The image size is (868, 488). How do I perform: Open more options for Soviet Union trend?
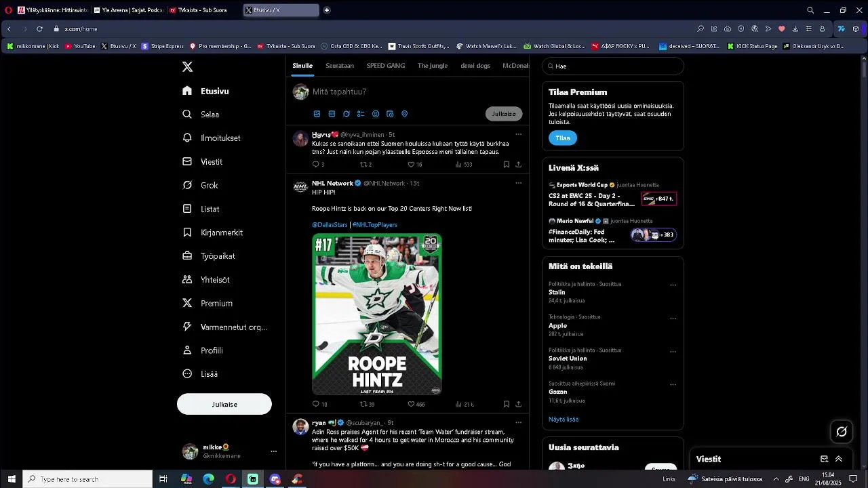673,352
